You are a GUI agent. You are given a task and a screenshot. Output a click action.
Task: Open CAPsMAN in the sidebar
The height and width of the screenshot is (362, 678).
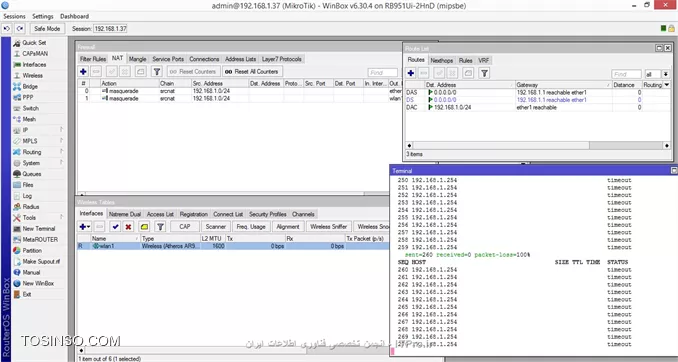[x=35, y=54]
